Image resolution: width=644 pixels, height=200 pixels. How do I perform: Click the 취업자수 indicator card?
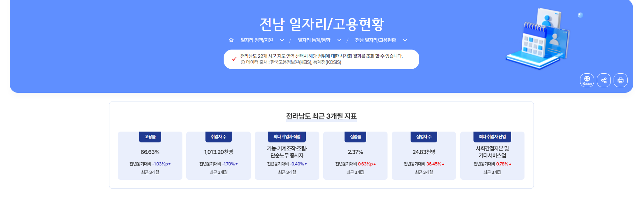click(x=218, y=156)
